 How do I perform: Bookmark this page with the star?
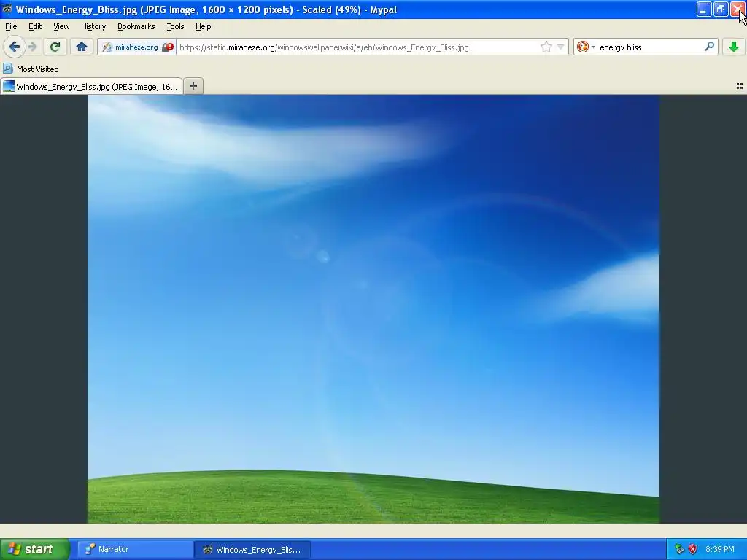[x=546, y=47]
